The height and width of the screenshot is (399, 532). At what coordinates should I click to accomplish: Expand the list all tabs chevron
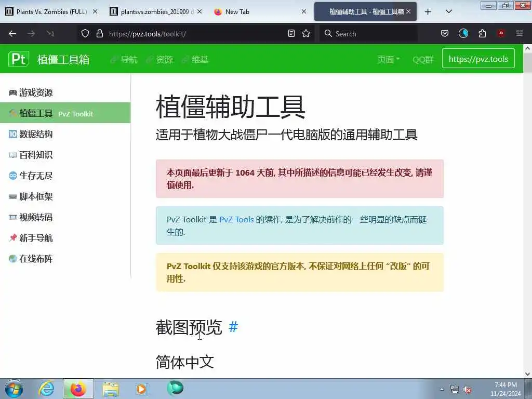pyautogui.click(x=448, y=12)
